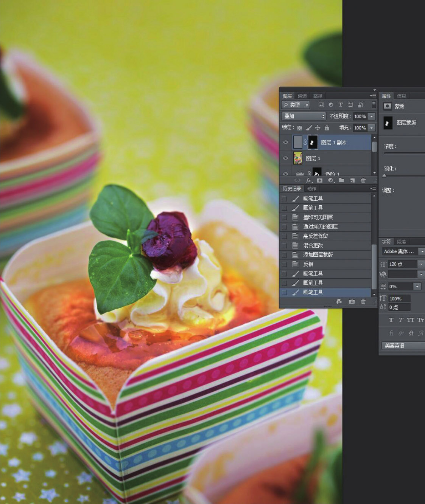Click the 羽化 feather slider handle
Viewport: 425px width, 504px height.
tap(385, 176)
